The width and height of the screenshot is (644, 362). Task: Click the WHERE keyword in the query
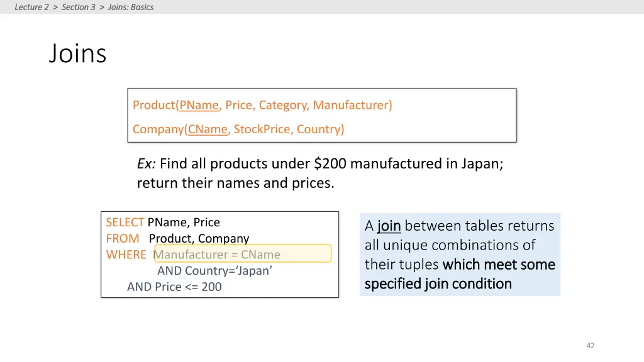(126, 255)
